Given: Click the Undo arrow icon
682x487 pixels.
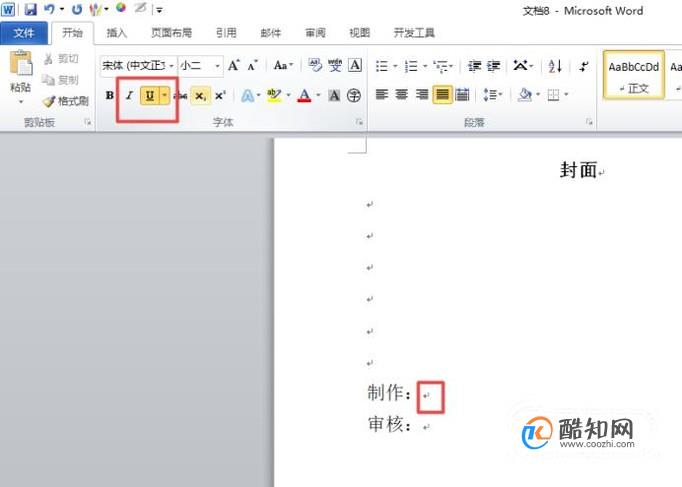Looking at the screenshot, I should [50, 9].
